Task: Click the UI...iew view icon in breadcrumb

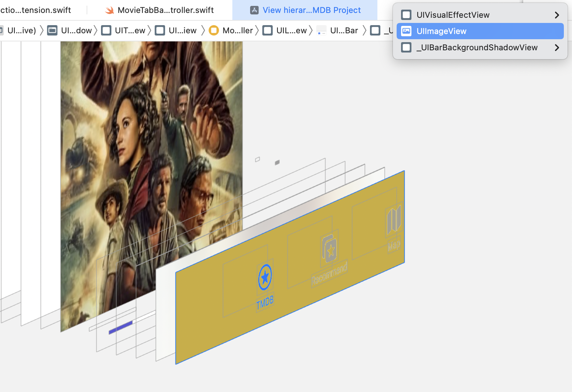Action: [160, 30]
